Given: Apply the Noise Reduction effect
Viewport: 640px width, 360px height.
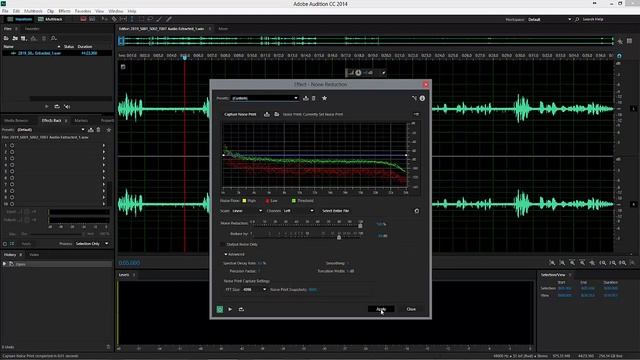Looking at the screenshot, I should (381, 309).
